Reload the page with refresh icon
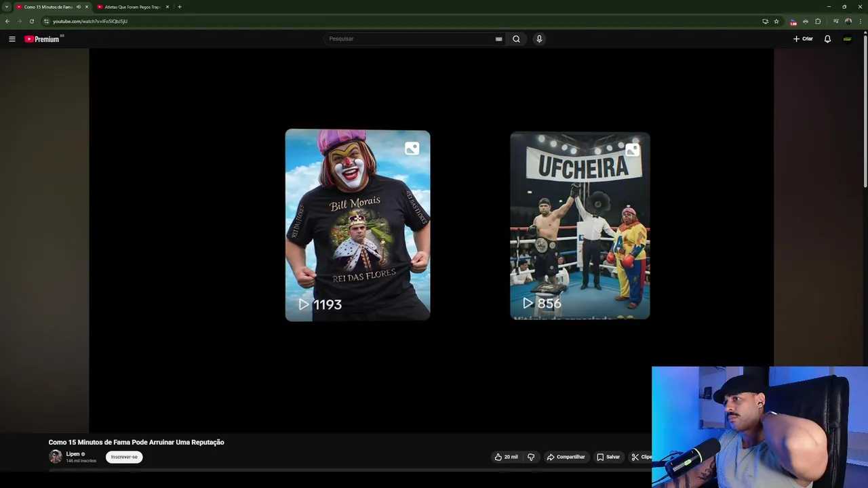Viewport: 868px width, 488px height. pyautogui.click(x=31, y=21)
